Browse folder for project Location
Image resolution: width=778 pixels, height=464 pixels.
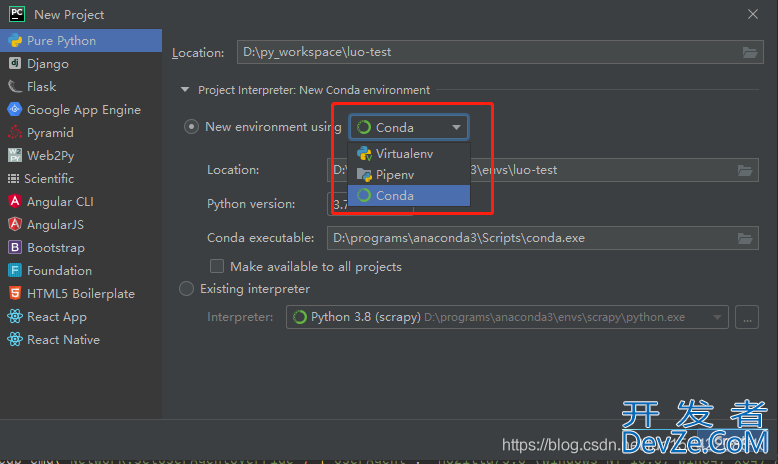750,52
